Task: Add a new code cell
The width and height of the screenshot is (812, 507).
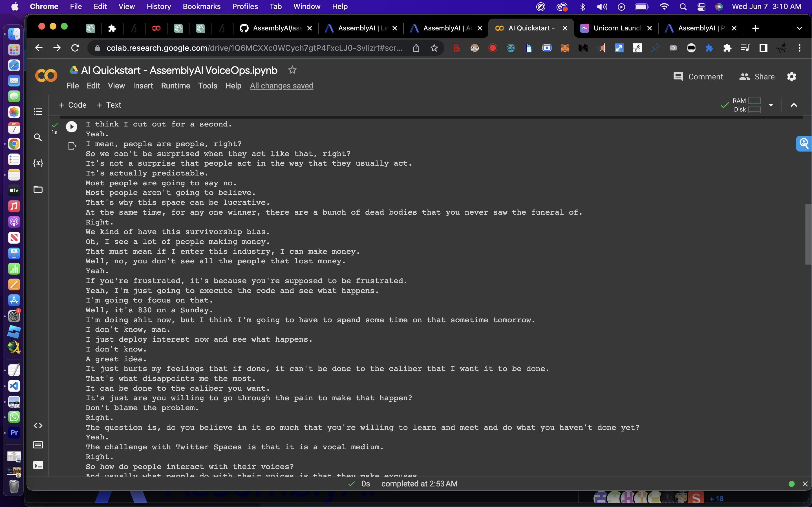Action: (72, 104)
